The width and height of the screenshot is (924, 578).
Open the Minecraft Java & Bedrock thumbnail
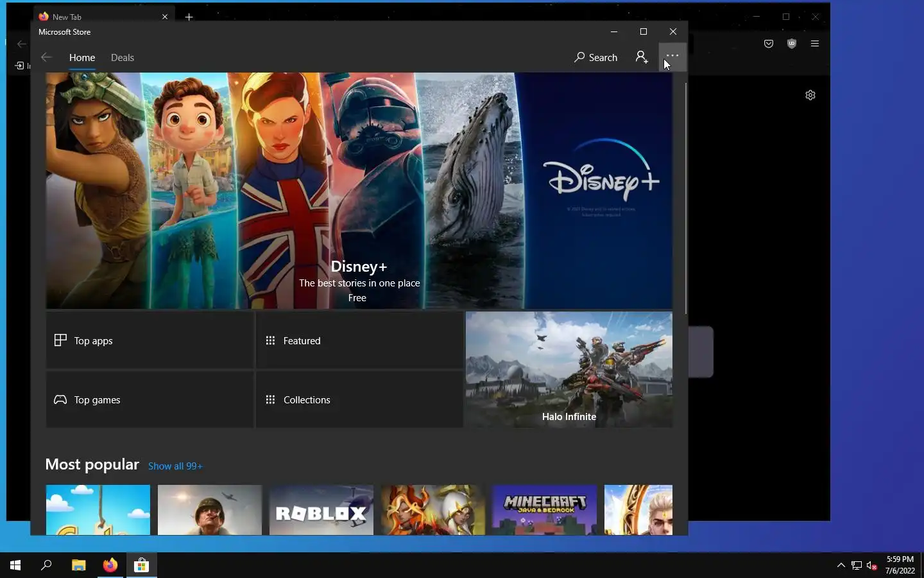pos(545,510)
